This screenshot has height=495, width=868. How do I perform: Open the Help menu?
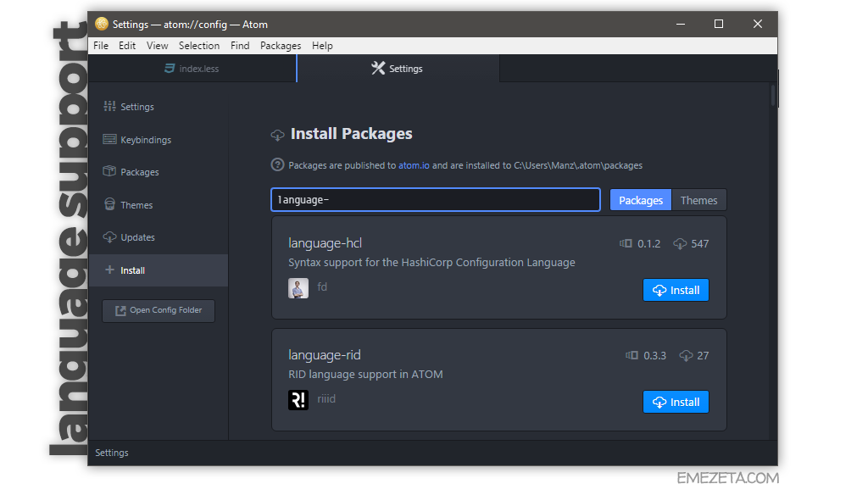(322, 46)
